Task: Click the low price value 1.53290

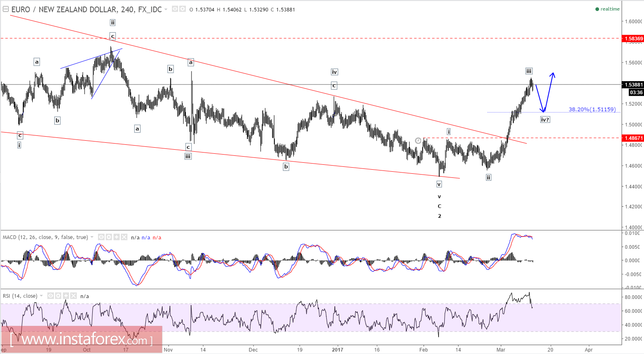Action: point(258,9)
